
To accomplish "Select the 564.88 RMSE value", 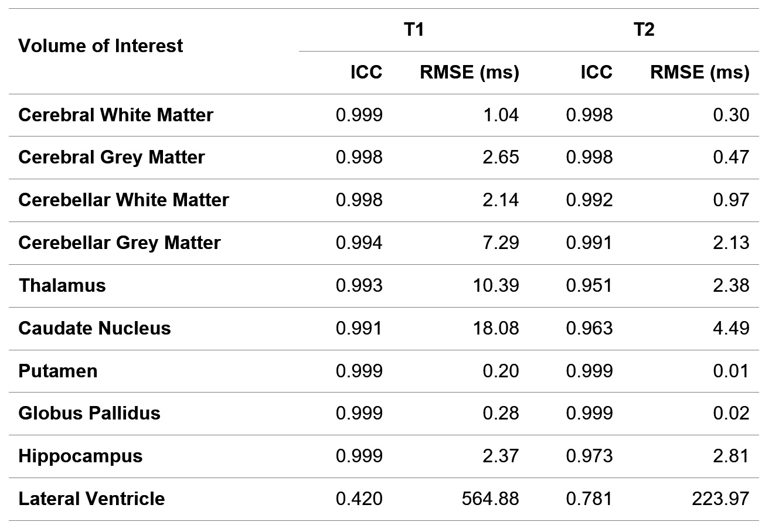I will point(490,499).
